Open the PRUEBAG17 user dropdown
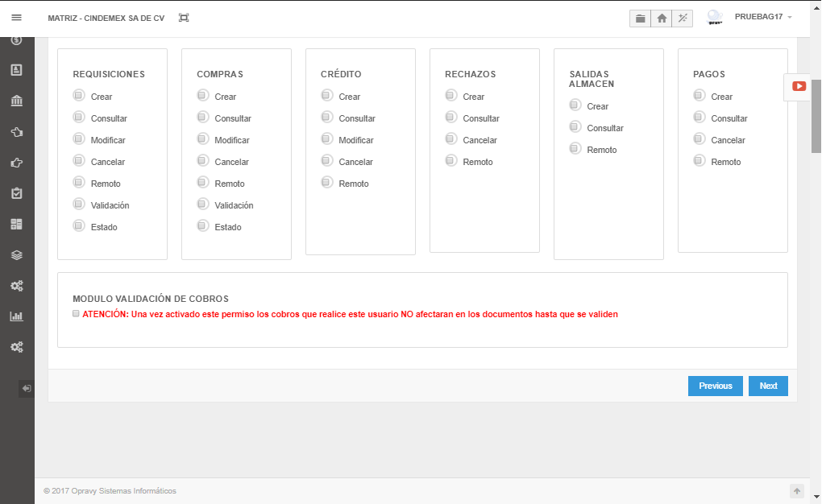 click(762, 17)
